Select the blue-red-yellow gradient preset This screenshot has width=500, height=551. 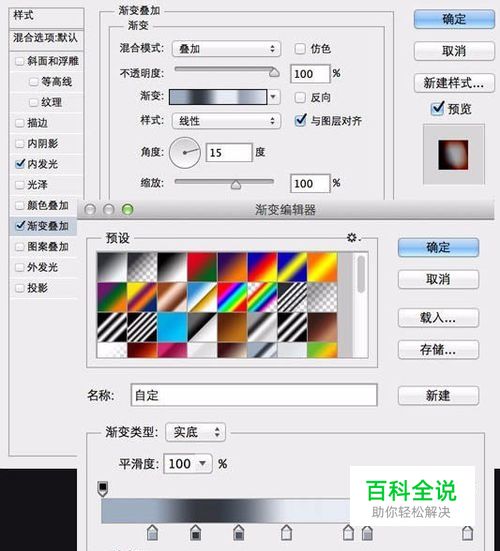coord(262,267)
